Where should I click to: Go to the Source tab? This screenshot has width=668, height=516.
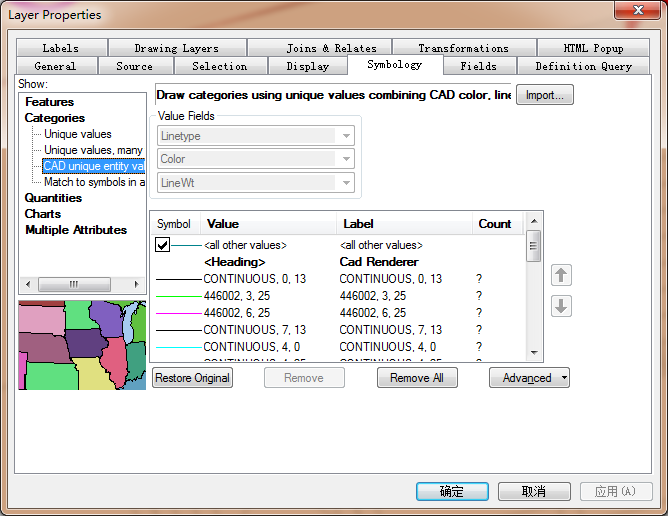pos(135,66)
